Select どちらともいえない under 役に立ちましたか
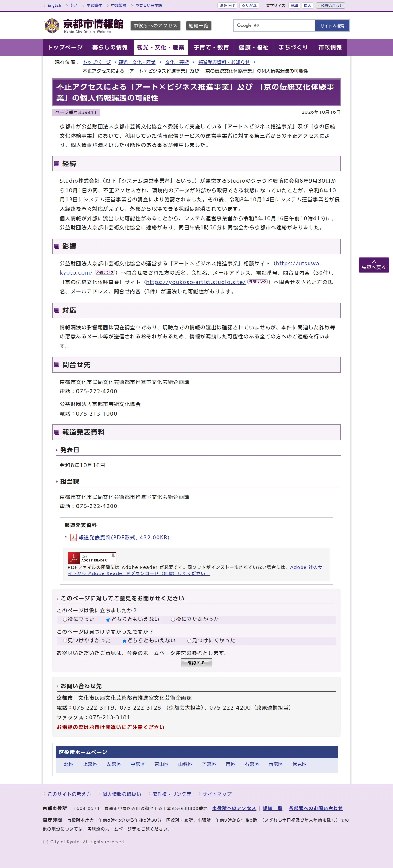 pyautogui.click(x=108, y=620)
